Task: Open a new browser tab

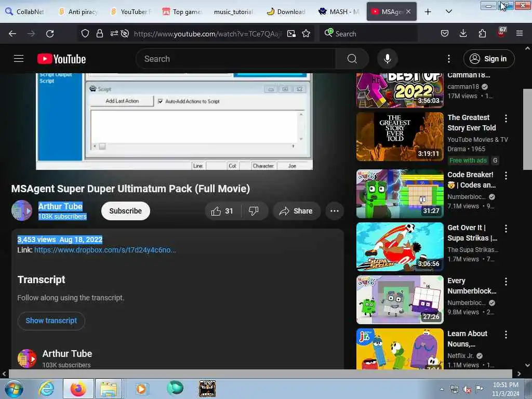Action: 428,12
